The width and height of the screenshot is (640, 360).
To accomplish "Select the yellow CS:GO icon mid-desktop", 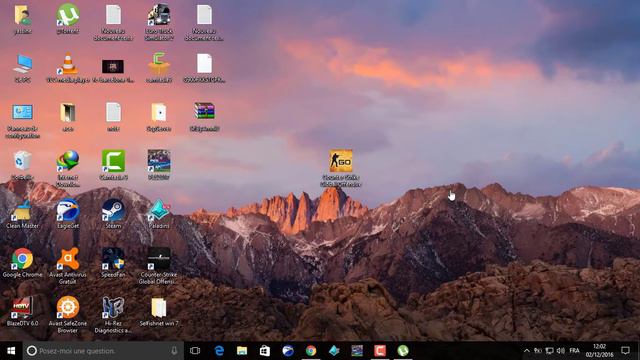I will click(x=341, y=161).
